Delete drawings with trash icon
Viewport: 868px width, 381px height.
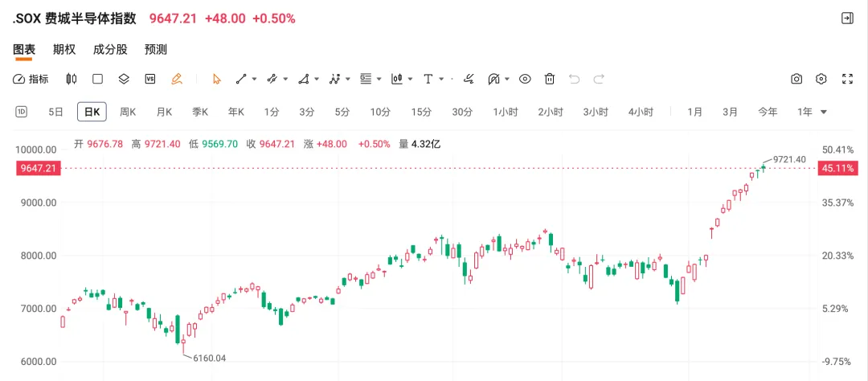pyautogui.click(x=550, y=79)
